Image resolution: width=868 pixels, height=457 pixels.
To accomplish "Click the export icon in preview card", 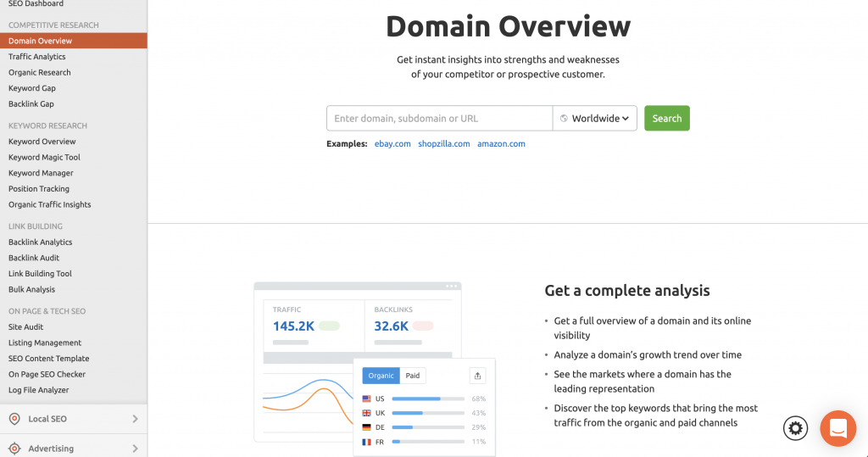I will pos(477,376).
